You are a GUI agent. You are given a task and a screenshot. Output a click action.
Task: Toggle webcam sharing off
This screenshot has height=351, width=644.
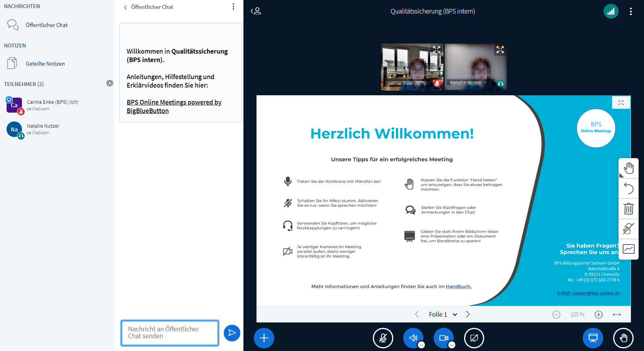(443, 338)
